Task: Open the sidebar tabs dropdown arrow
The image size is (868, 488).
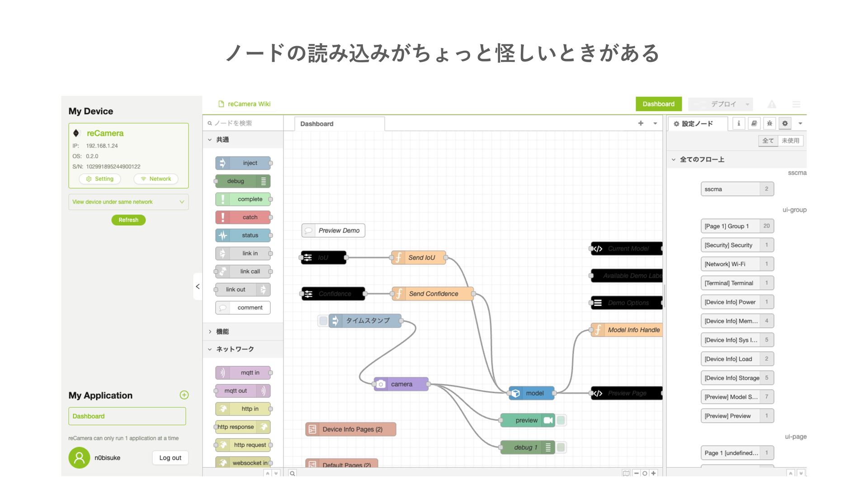Action: pyautogui.click(x=800, y=123)
